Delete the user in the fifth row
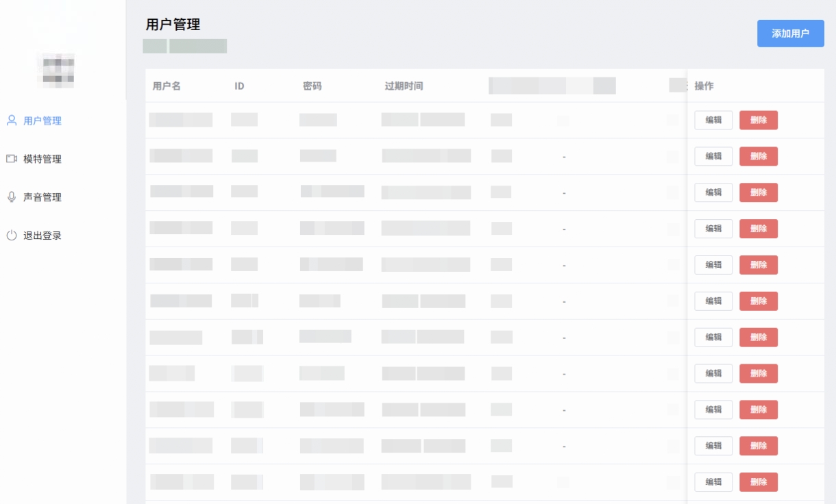The width and height of the screenshot is (836, 504). [758, 265]
